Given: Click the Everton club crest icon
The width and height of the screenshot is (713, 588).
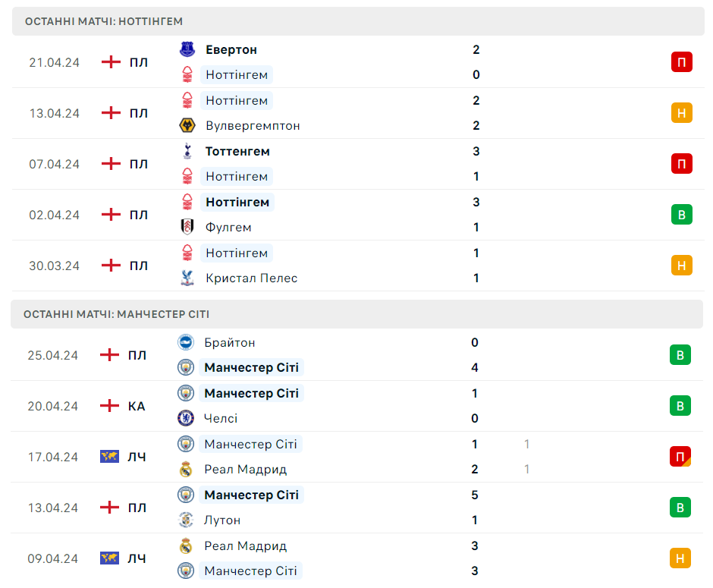Looking at the screenshot, I should point(187,49).
